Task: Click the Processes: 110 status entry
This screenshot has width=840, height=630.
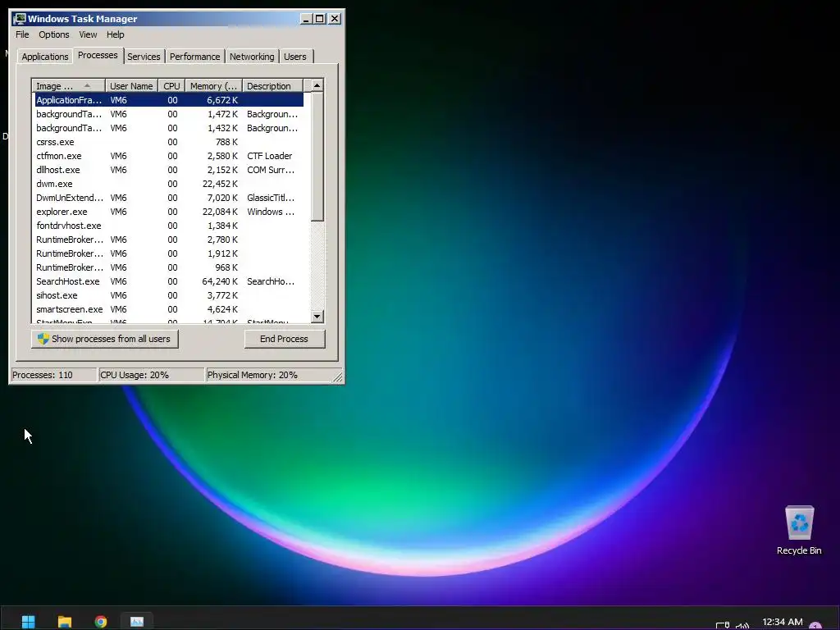Action: coord(53,375)
